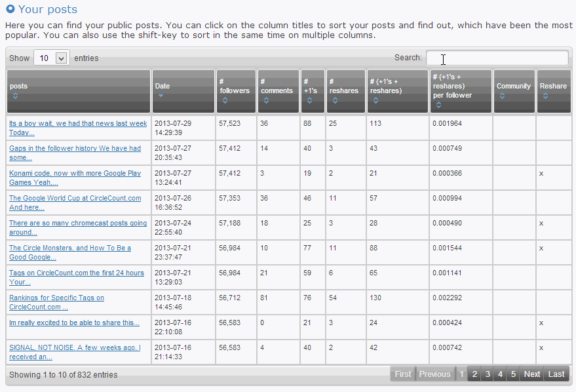Click followers value 57,523

[x=229, y=123]
